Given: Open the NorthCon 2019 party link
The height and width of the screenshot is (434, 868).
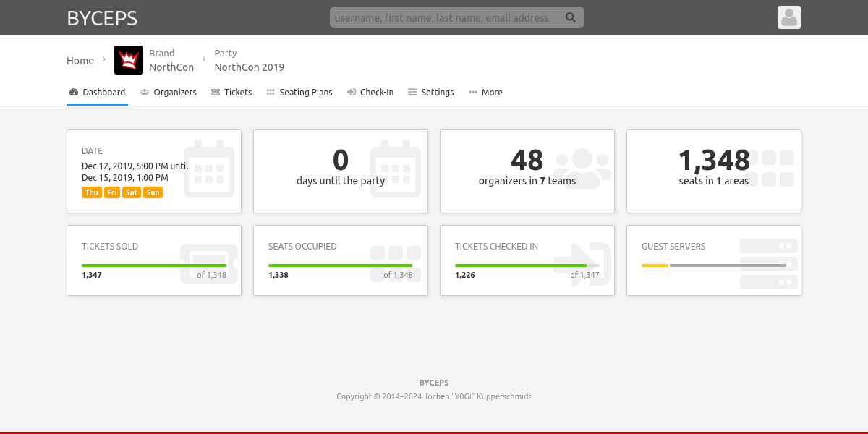Looking at the screenshot, I should click(249, 67).
